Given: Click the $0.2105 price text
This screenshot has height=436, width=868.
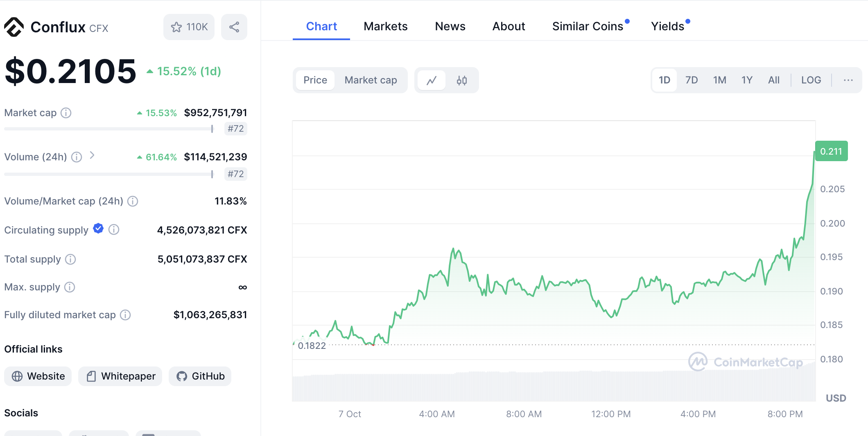Looking at the screenshot, I should (70, 71).
